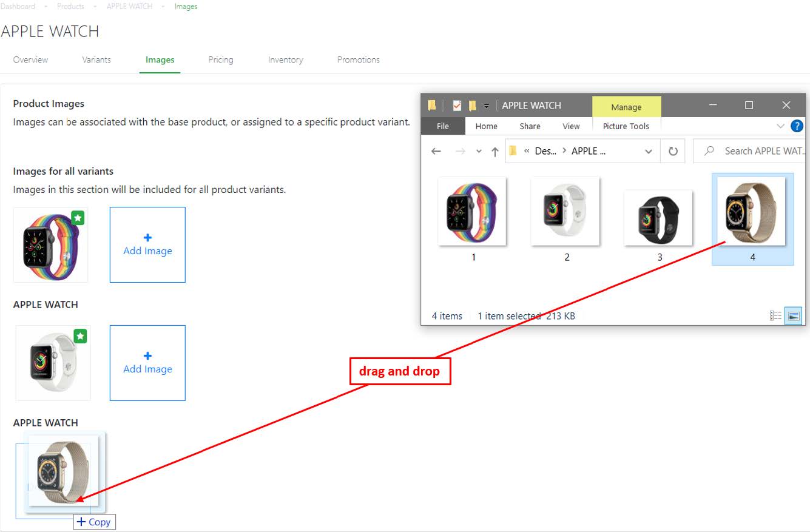The image size is (810, 532).
Task: Switch to the Share ribbon tab
Action: pyautogui.click(x=530, y=126)
